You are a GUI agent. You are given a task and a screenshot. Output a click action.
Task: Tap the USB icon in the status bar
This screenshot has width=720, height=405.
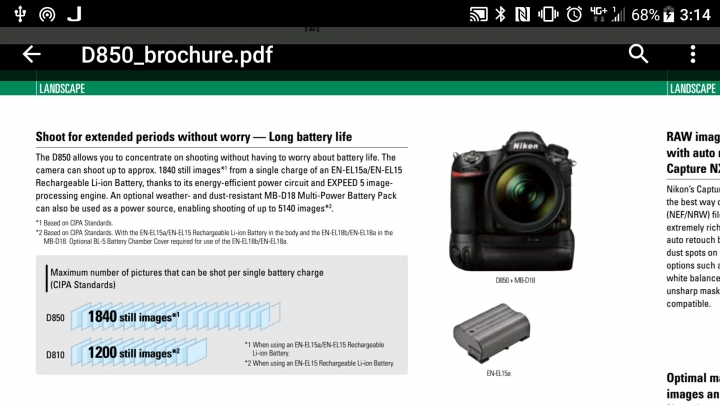tap(20, 14)
